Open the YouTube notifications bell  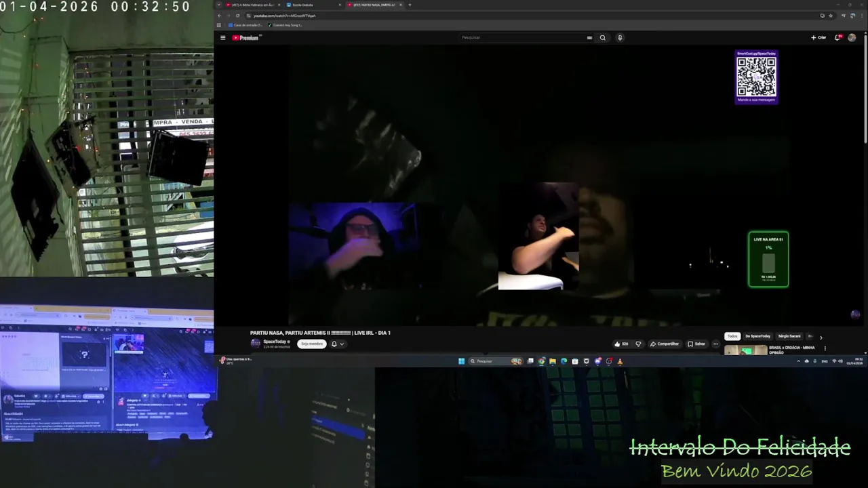point(837,38)
